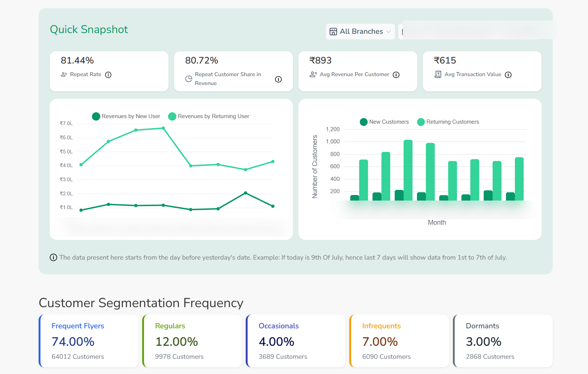Open the Frequent Flyers segment card
The height and width of the screenshot is (374, 588).
89,341
